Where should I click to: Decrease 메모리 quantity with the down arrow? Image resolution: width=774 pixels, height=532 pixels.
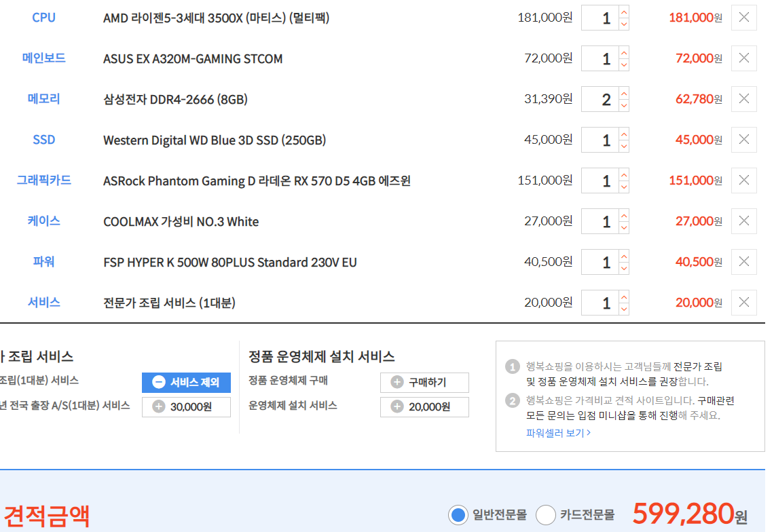(x=624, y=106)
